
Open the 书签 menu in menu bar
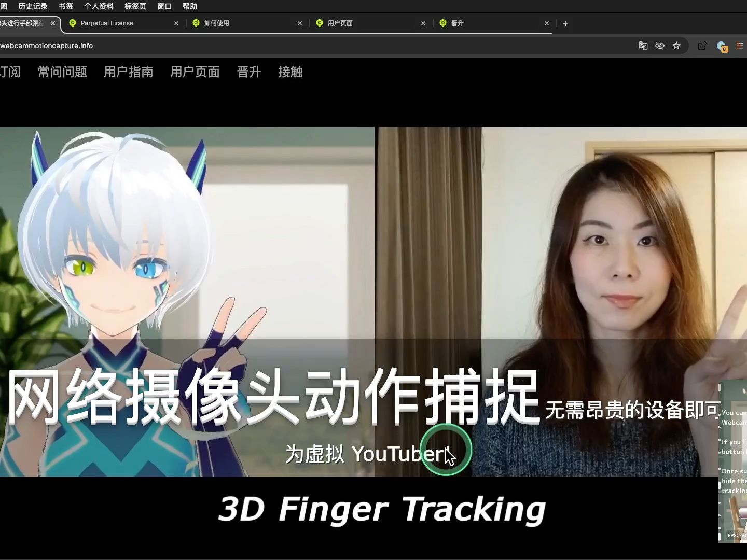pos(66,6)
